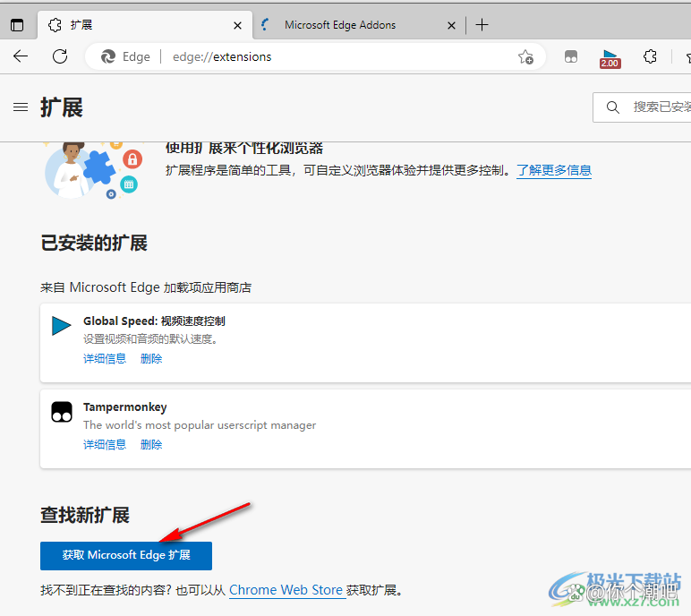Open 详细信息 for Global Speed
The width and height of the screenshot is (691, 616).
coord(105,358)
